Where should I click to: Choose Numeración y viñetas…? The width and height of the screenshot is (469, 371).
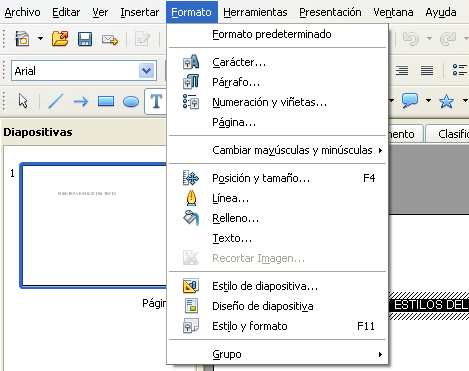coord(277,102)
